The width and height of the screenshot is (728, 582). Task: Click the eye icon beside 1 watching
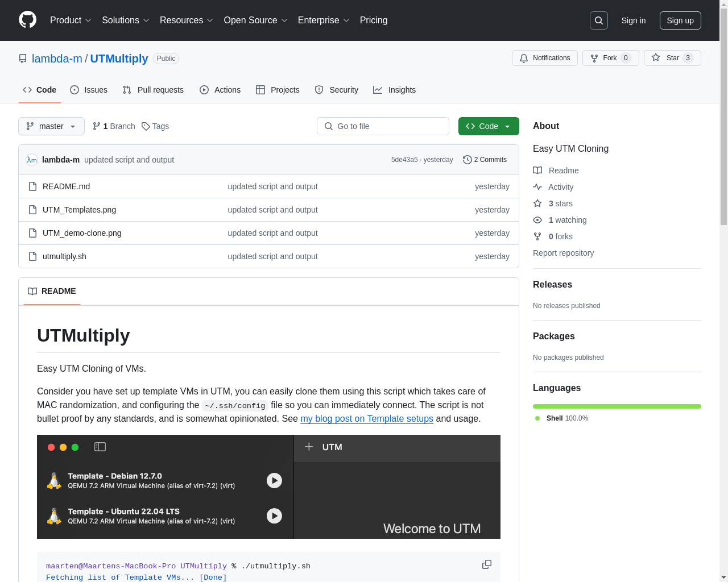click(537, 220)
